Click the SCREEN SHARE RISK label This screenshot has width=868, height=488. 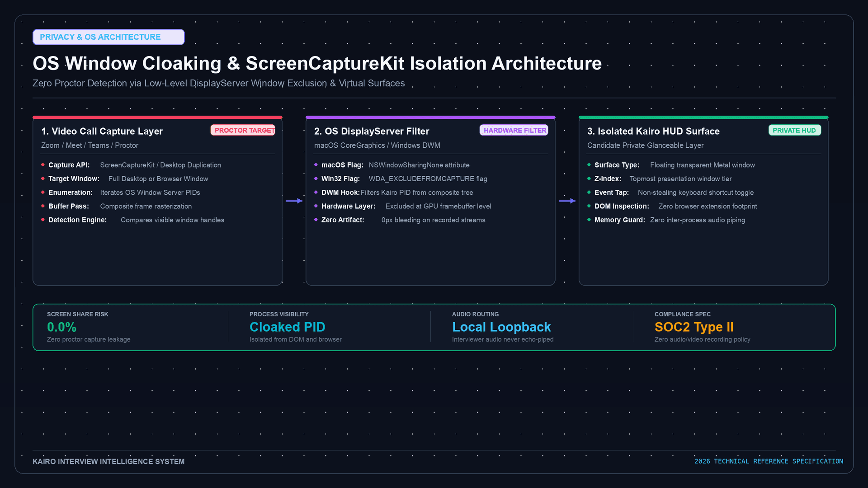point(78,314)
